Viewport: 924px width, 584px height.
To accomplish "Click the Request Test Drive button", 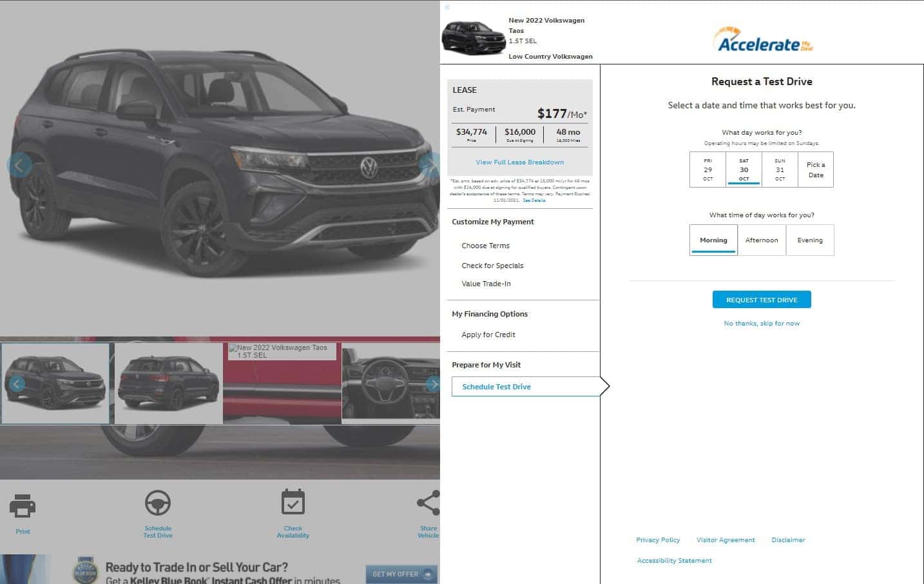I will point(762,300).
